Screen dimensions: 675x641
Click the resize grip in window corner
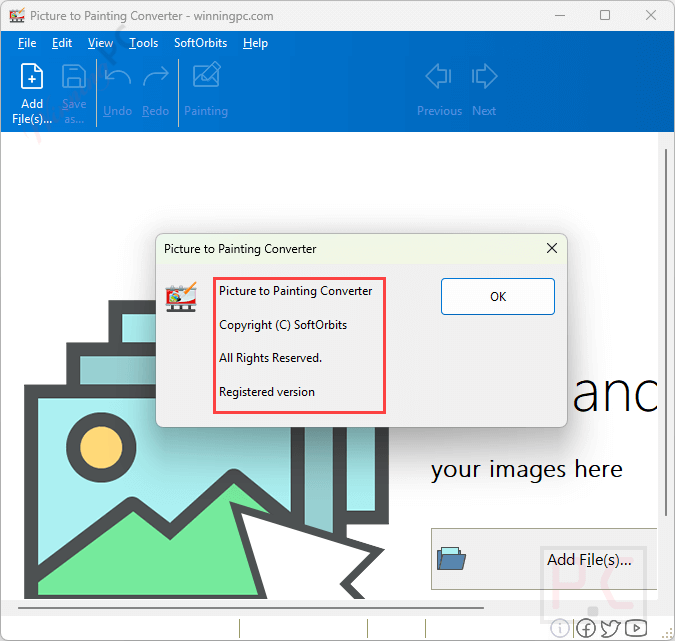pyautogui.click(x=669, y=633)
